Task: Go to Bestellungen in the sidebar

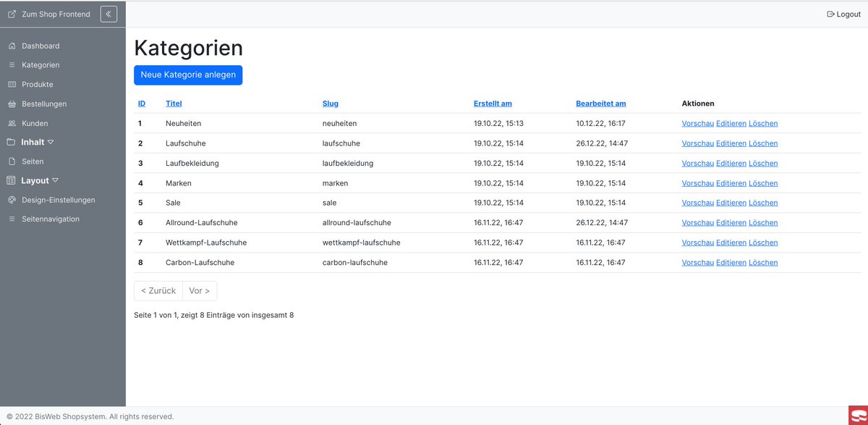Action: pyautogui.click(x=44, y=104)
